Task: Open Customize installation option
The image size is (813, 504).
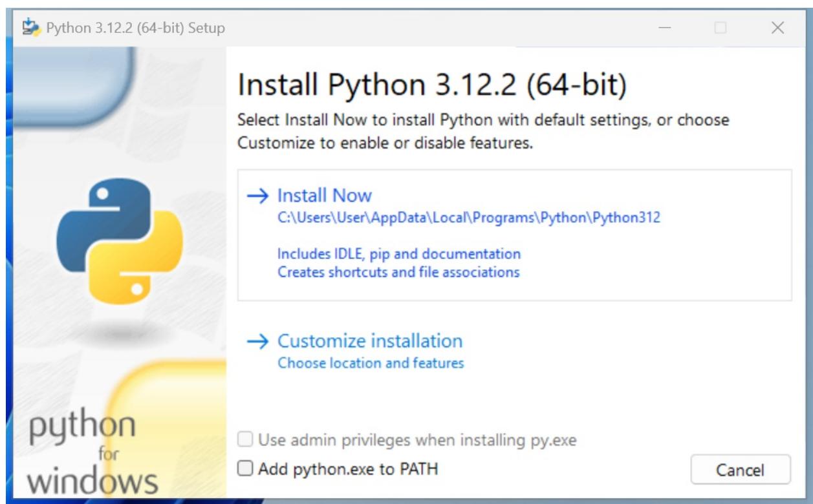Action: coord(369,341)
